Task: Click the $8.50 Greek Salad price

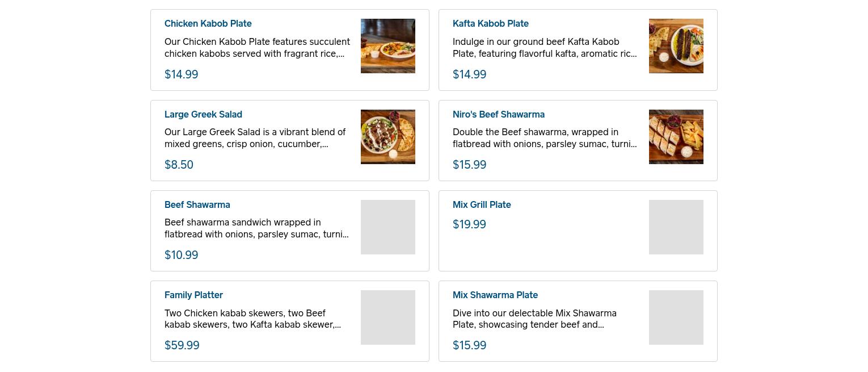Action: 179,165
